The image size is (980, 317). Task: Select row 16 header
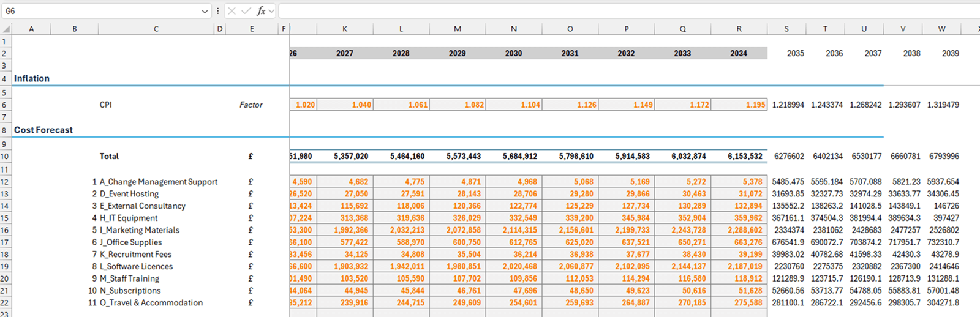[5, 230]
